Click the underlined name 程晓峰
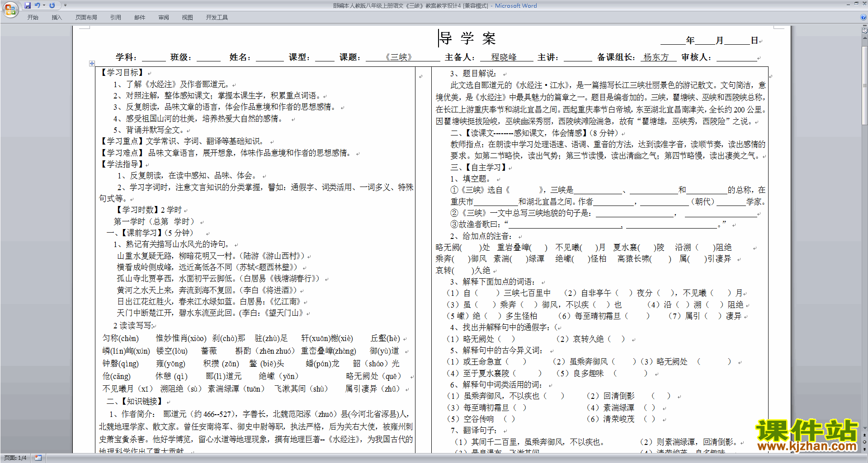Viewport: 868px width, 463px height. (504, 57)
